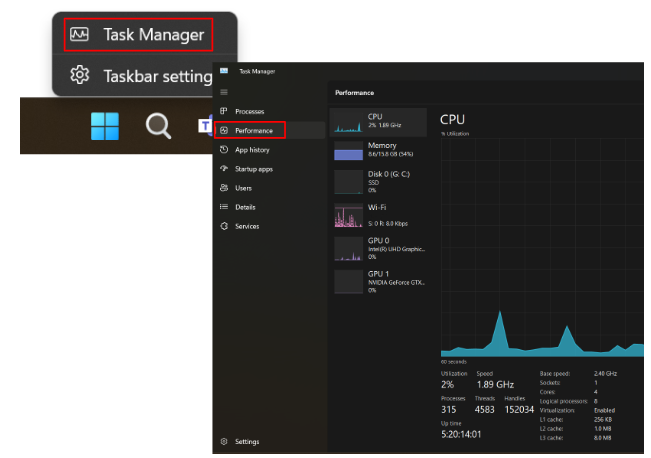Click the Startup apps gauge icon
Viewport: 651px width, 458px height.
pos(224,168)
